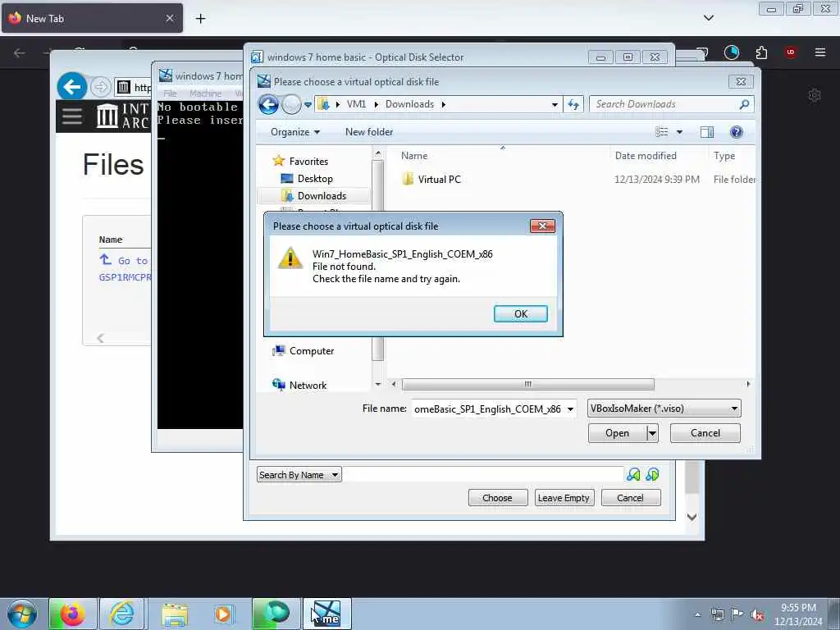The height and width of the screenshot is (630, 840).
Task: Select Network in the navigation tree
Action: (x=308, y=386)
